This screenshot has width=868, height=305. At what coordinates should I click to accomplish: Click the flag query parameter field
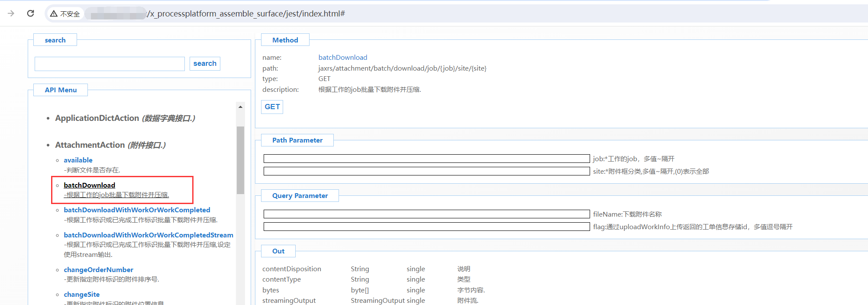(426, 227)
